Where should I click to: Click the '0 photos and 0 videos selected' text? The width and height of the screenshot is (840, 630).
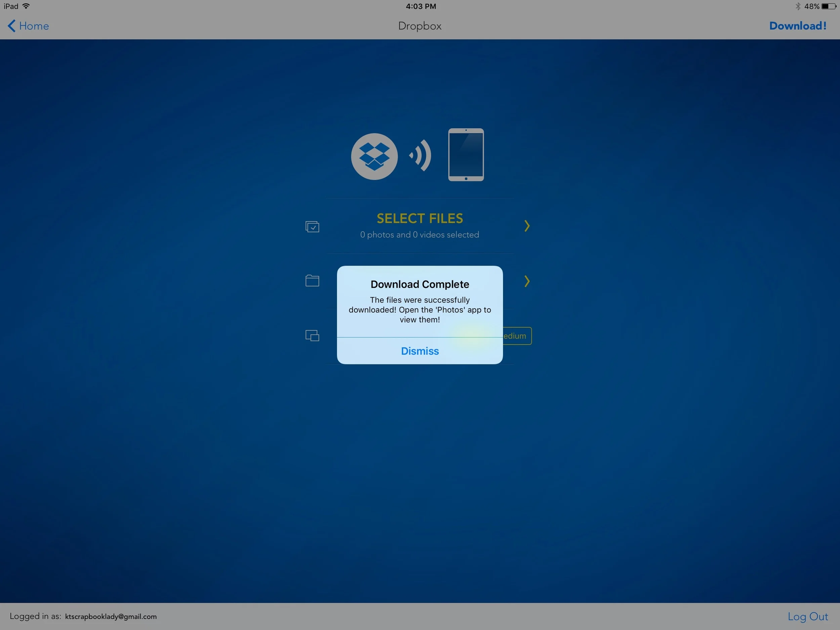pyautogui.click(x=420, y=235)
